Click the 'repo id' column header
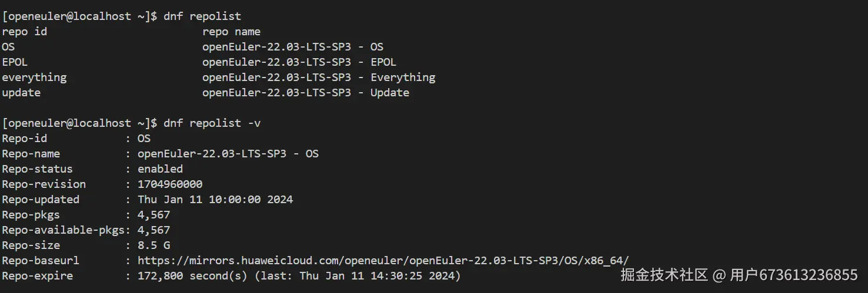The height and width of the screenshot is (293, 868). pyautogui.click(x=24, y=31)
